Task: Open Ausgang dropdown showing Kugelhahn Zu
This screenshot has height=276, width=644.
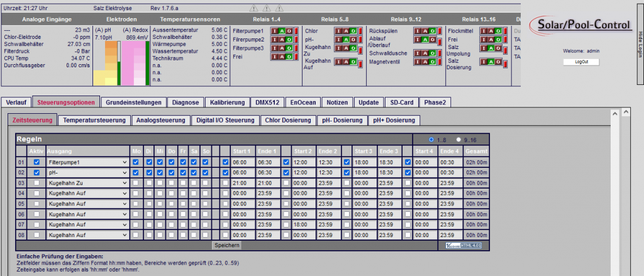Action: pos(87,183)
